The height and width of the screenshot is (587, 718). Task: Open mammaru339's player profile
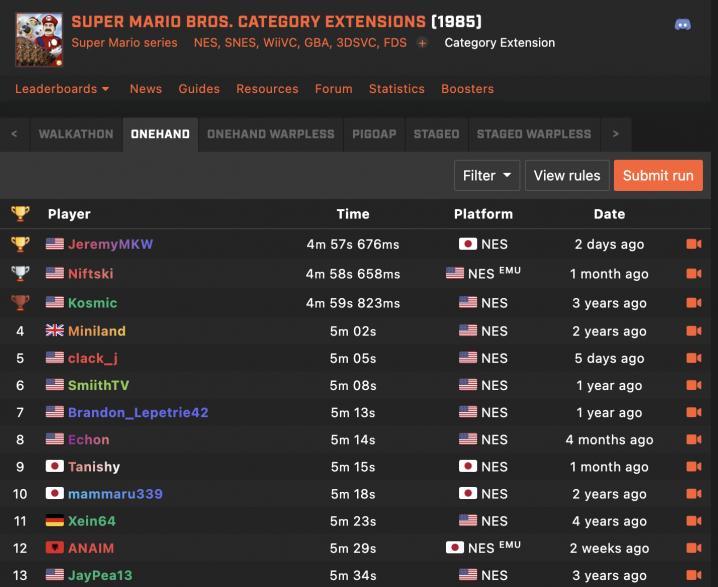(115, 494)
